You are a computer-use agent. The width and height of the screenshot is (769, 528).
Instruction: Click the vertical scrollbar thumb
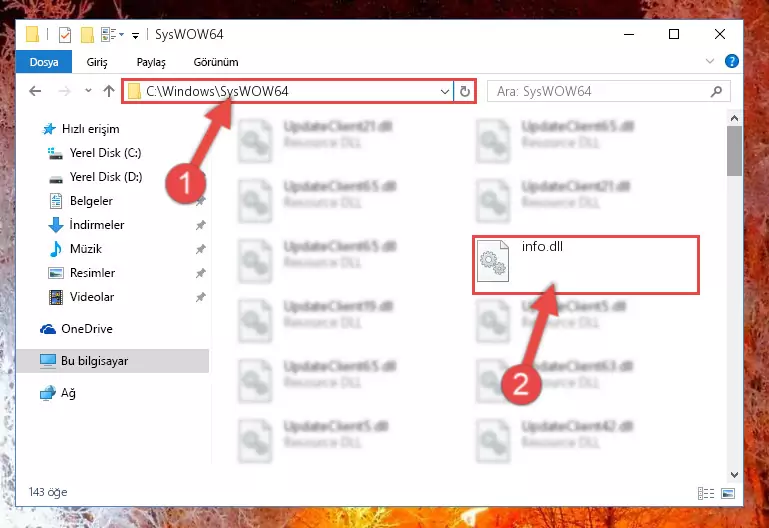(734, 151)
